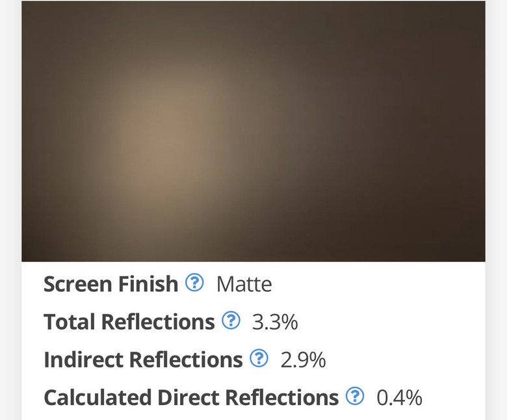The height and width of the screenshot is (420, 507).
Task: Click the 3.3% total reflections value
Action: click(275, 322)
